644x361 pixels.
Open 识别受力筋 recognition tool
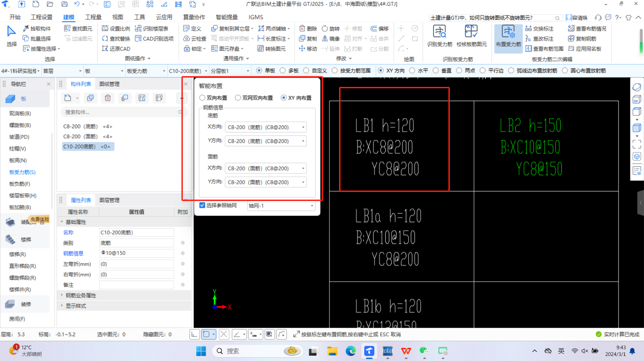tap(439, 36)
